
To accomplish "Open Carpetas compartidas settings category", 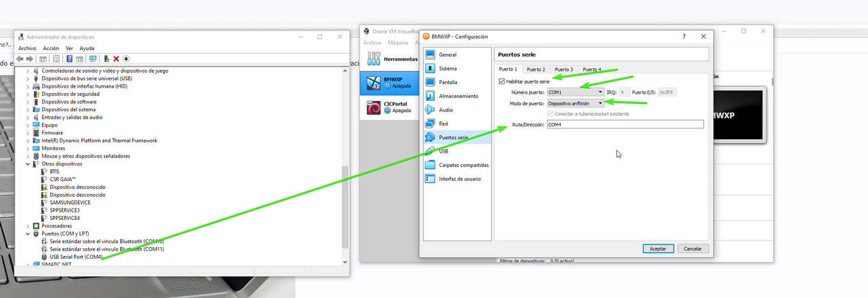I will [456, 165].
